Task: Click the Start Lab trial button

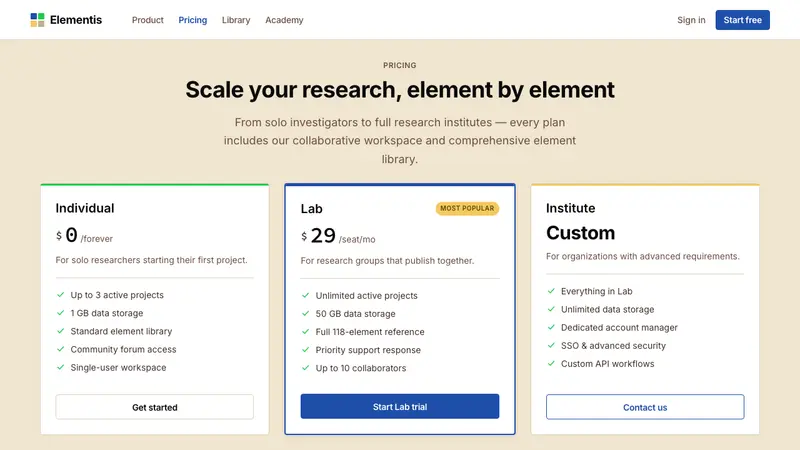Action: pyautogui.click(x=399, y=407)
